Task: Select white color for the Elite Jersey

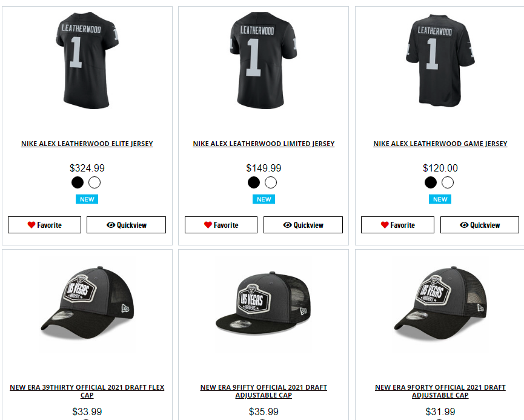Action: [x=95, y=182]
